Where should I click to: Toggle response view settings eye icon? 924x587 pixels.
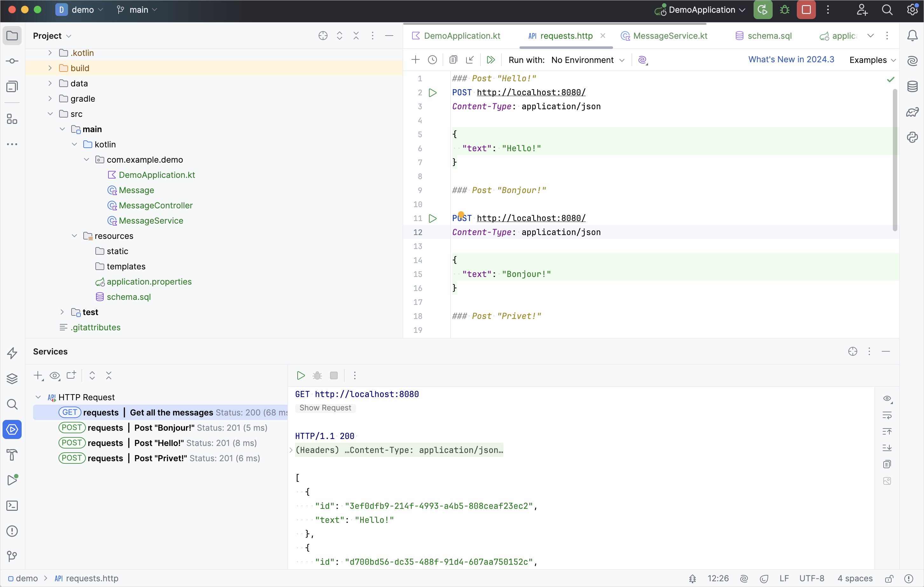click(x=887, y=399)
